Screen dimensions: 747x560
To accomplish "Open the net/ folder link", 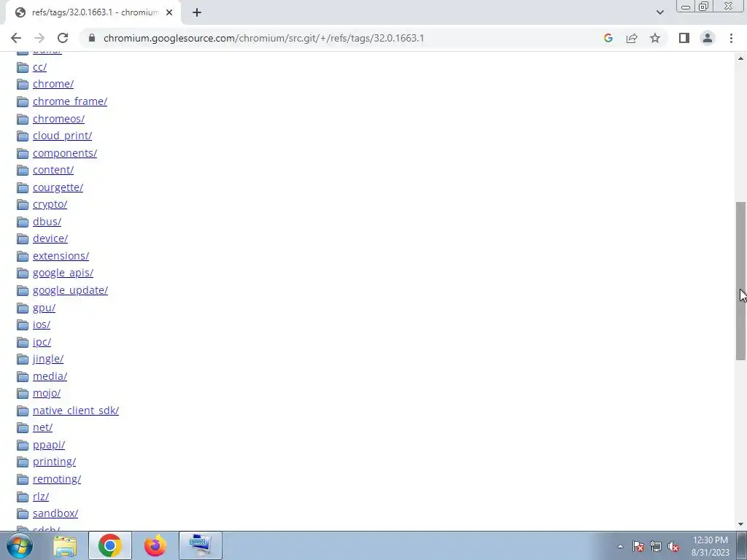I will 42,427.
